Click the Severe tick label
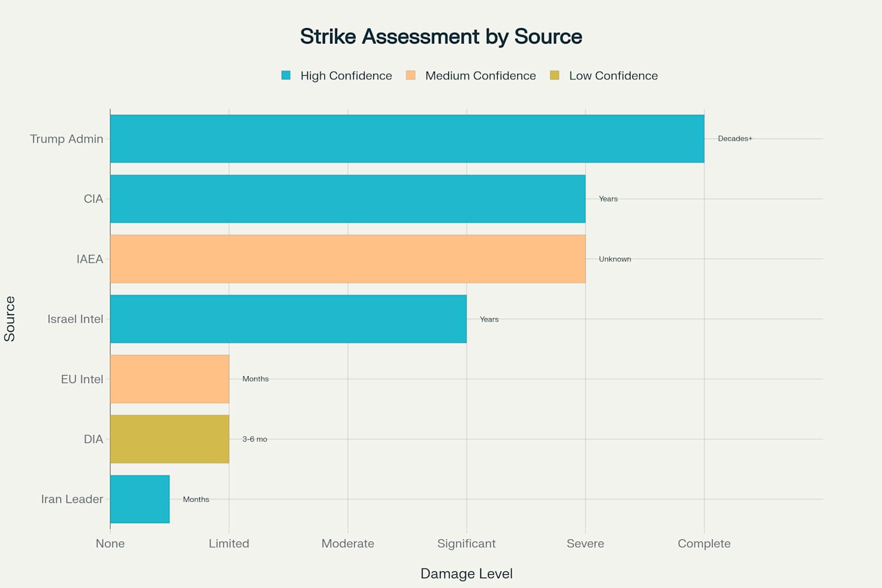Screen dimensions: 882x588 [585, 543]
